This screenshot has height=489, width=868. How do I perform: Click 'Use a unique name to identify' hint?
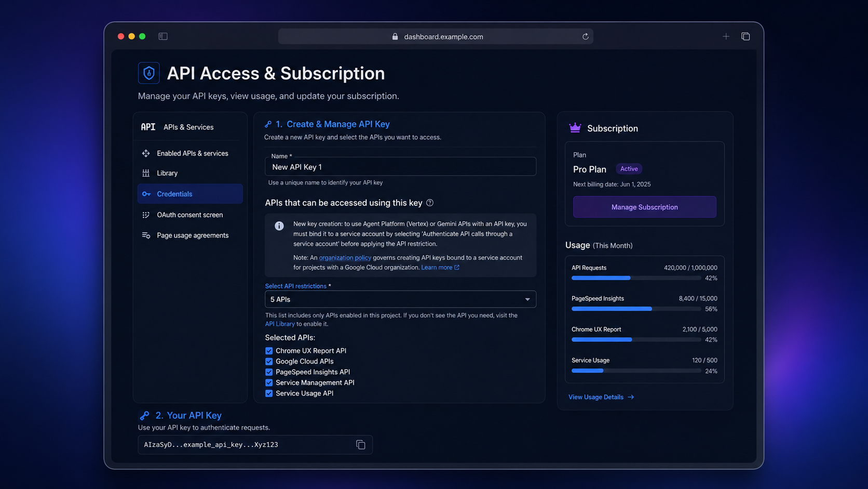[325, 183]
